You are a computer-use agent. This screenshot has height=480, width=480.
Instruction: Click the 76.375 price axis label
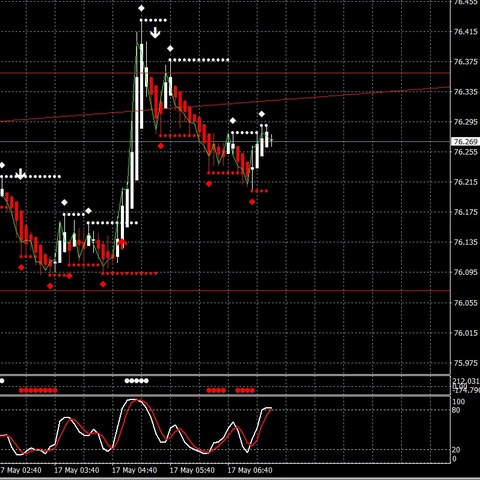[x=465, y=62]
